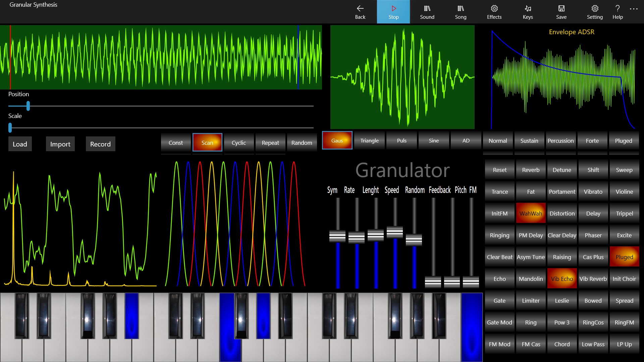Screen dimensions: 644x362
Task: Click the Load button
Action: point(20,144)
